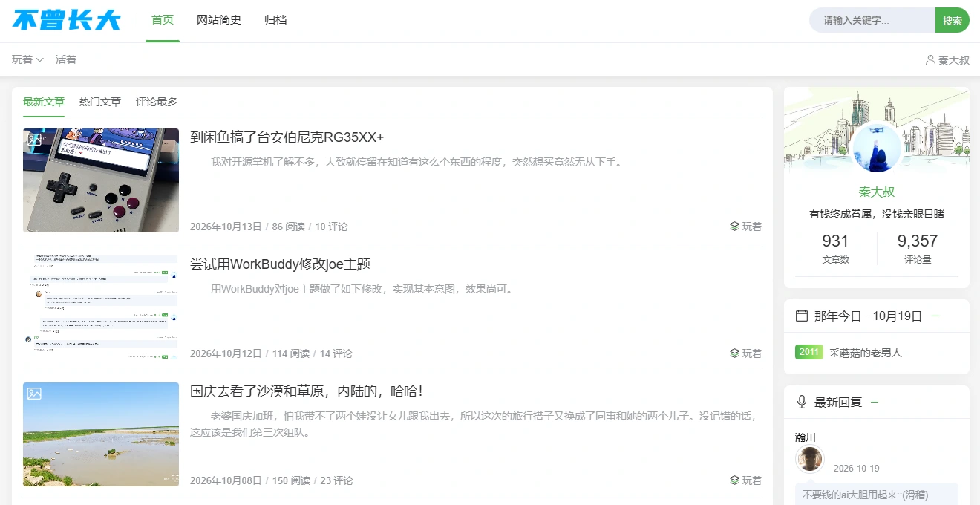Click the green 搜索 button
The height and width of the screenshot is (505, 980).
(x=953, y=20)
